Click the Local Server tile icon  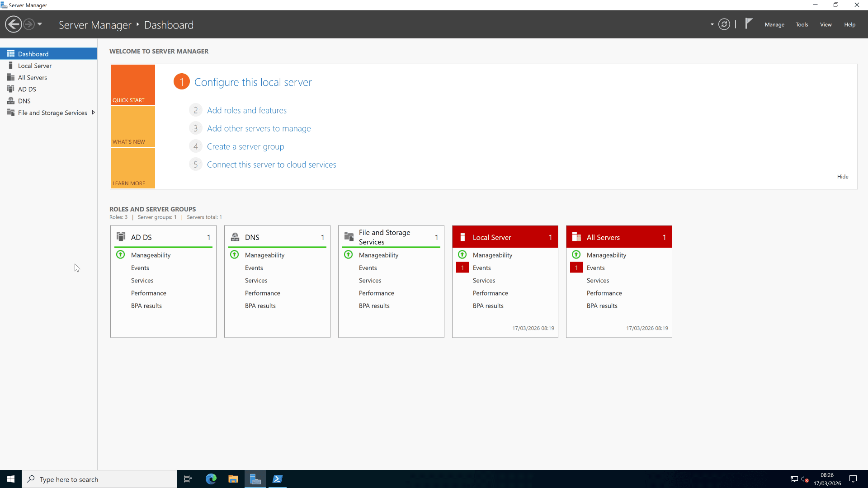pyautogui.click(x=462, y=237)
